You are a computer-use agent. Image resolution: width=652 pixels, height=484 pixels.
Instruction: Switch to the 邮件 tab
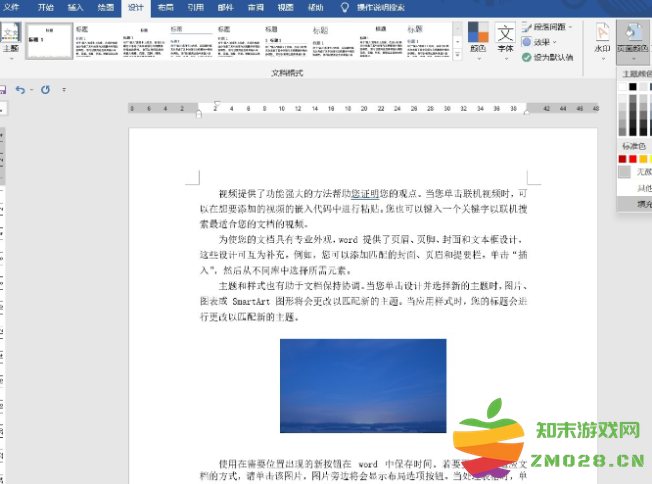click(x=225, y=7)
